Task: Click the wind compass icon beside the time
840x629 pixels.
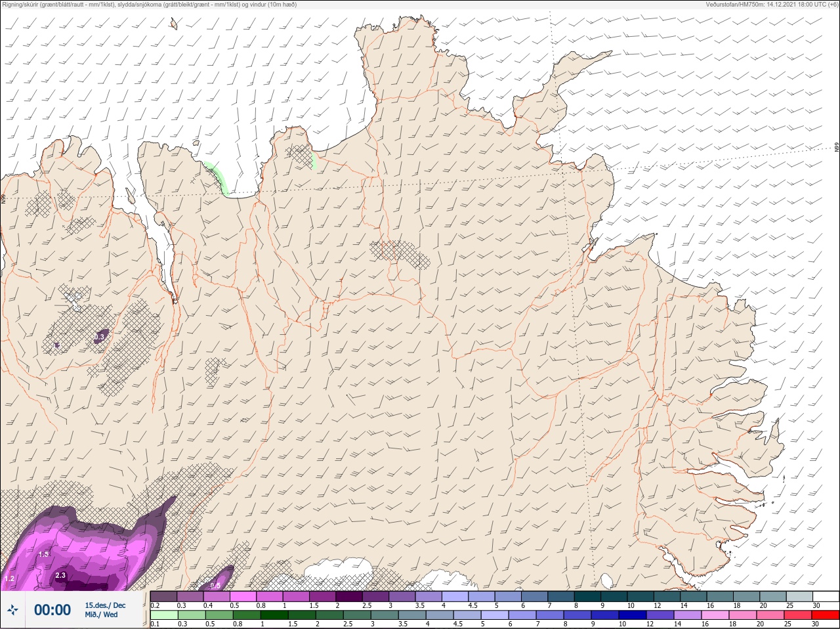Action: (12, 610)
